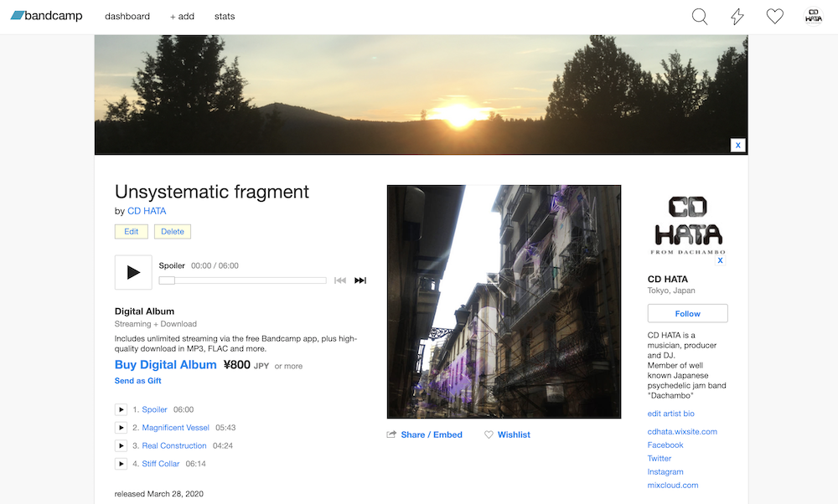Play track 2 Magnificent Vessel
The width and height of the screenshot is (838, 504).
tap(121, 428)
